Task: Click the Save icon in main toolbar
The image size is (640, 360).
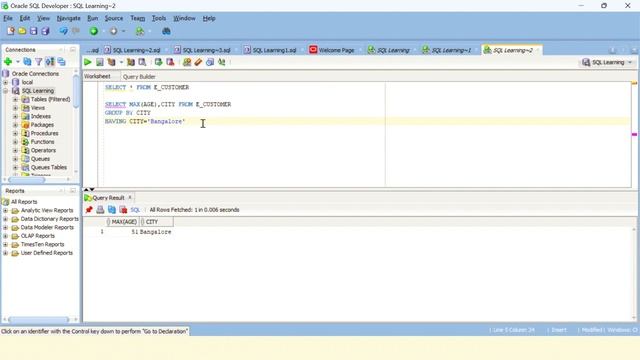Action: point(33,31)
